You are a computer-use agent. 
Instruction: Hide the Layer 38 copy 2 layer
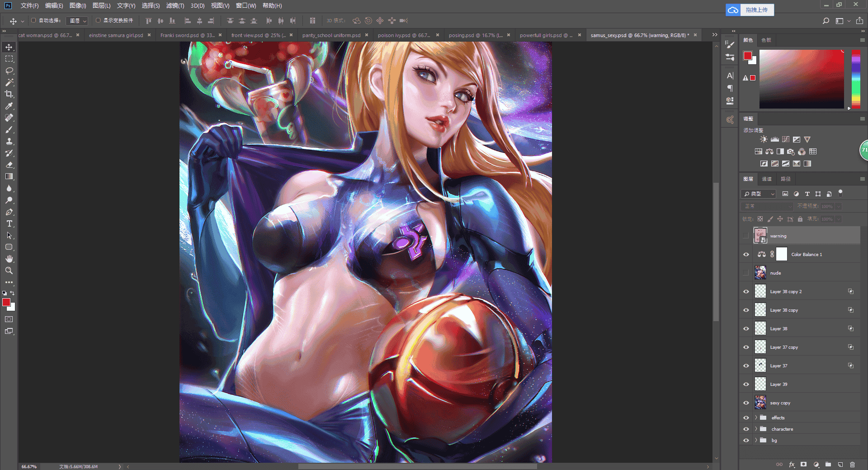[x=746, y=291]
